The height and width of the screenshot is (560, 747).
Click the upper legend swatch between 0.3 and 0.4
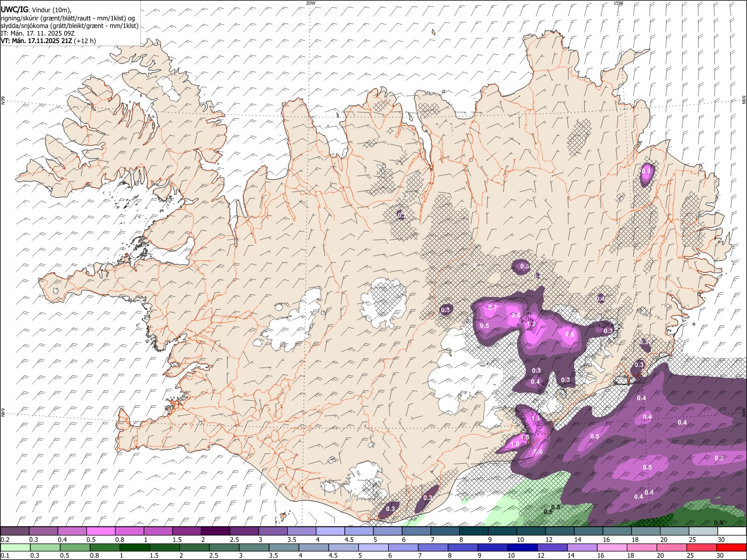43,531
